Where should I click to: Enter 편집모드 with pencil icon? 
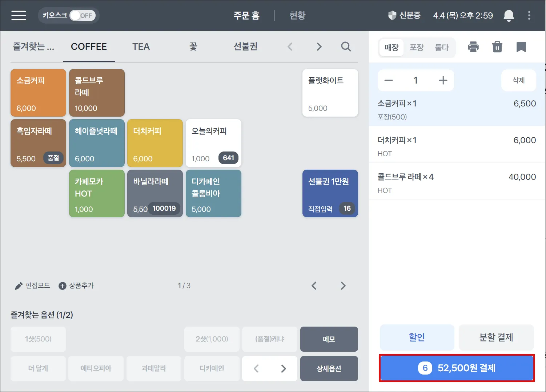click(x=19, y=286)
